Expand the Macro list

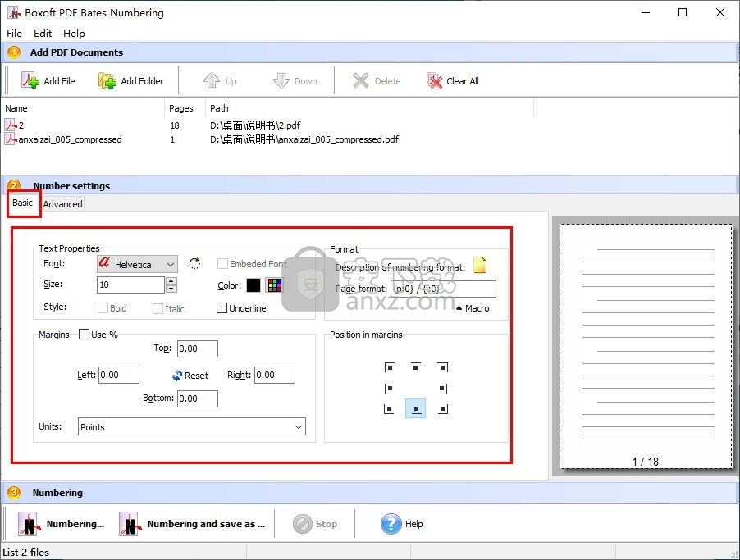[473, 308]
